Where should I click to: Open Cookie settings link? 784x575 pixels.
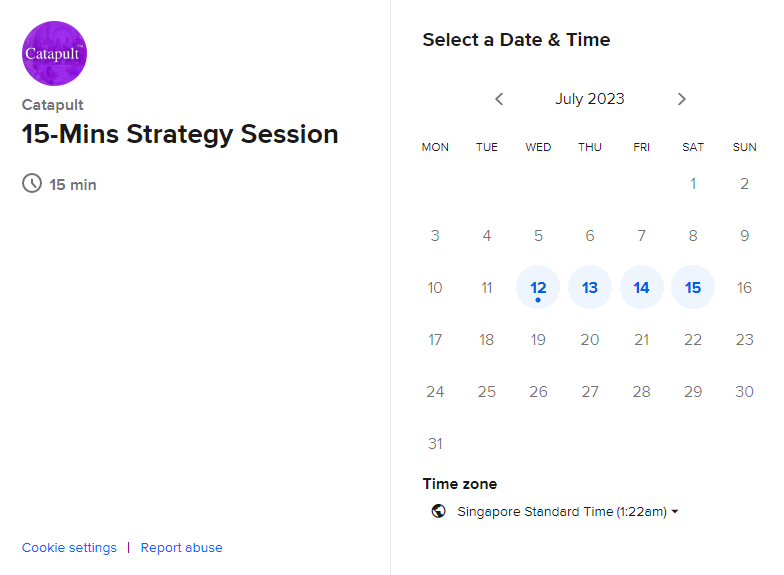(x=69, y=547)
